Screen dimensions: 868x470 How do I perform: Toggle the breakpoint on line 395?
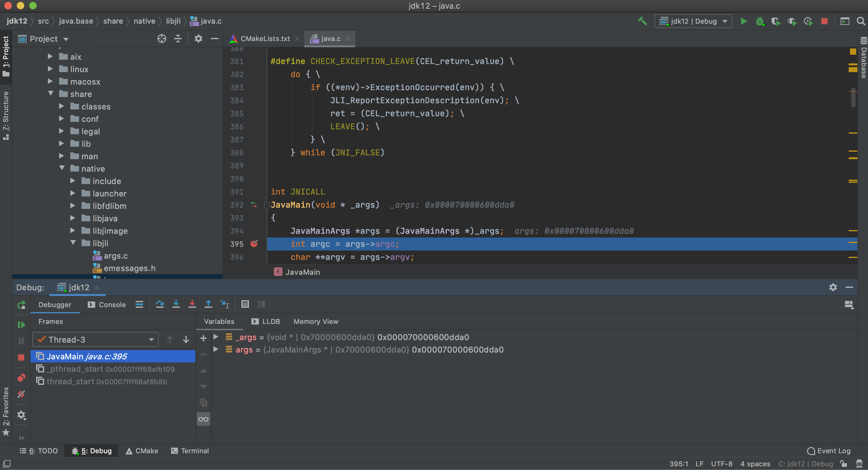click(254, 244)
